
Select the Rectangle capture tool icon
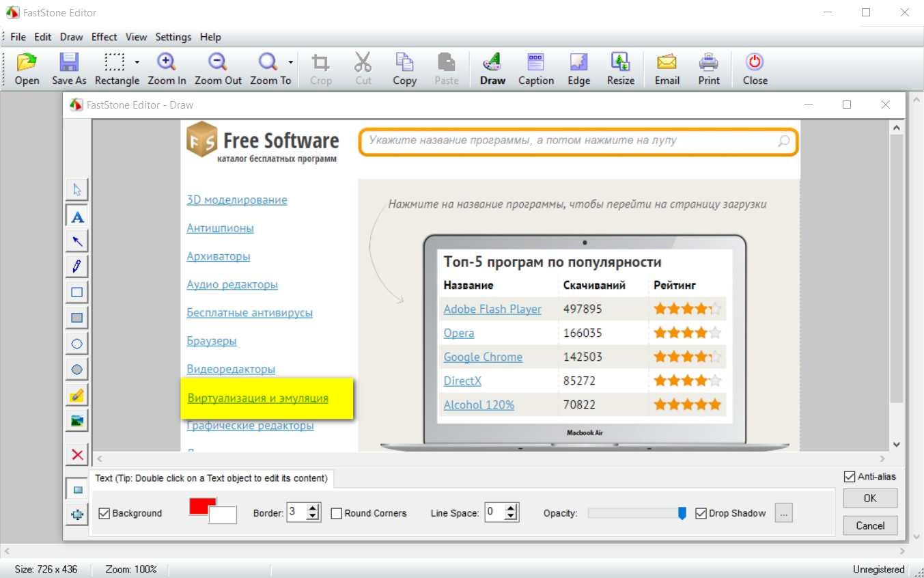pyautogui.click(x=114, y=62)
